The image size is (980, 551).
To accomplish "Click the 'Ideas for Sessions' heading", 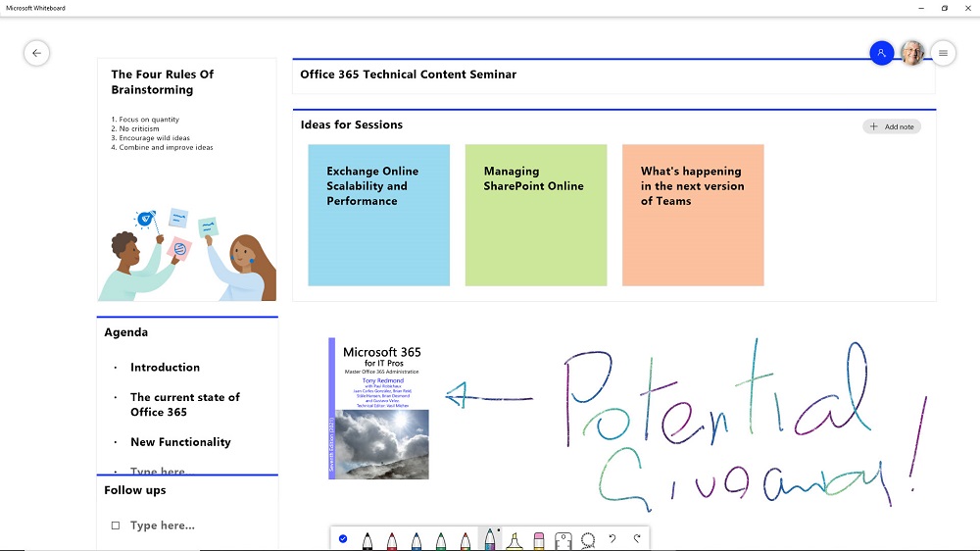I will coord(351,125).
